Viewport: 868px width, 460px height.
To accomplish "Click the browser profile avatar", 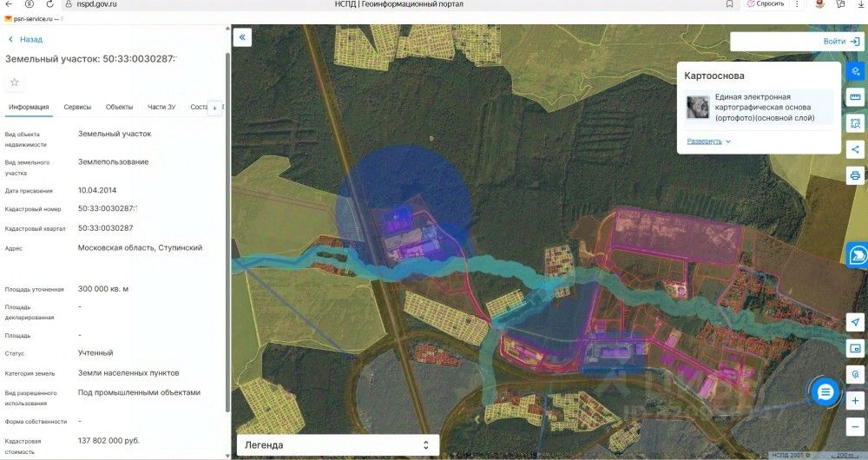I will click(x=820, y=3).
